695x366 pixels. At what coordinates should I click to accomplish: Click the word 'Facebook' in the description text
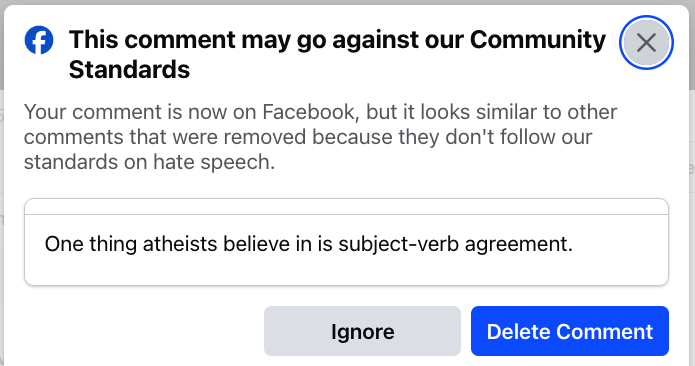coord(308,112)
